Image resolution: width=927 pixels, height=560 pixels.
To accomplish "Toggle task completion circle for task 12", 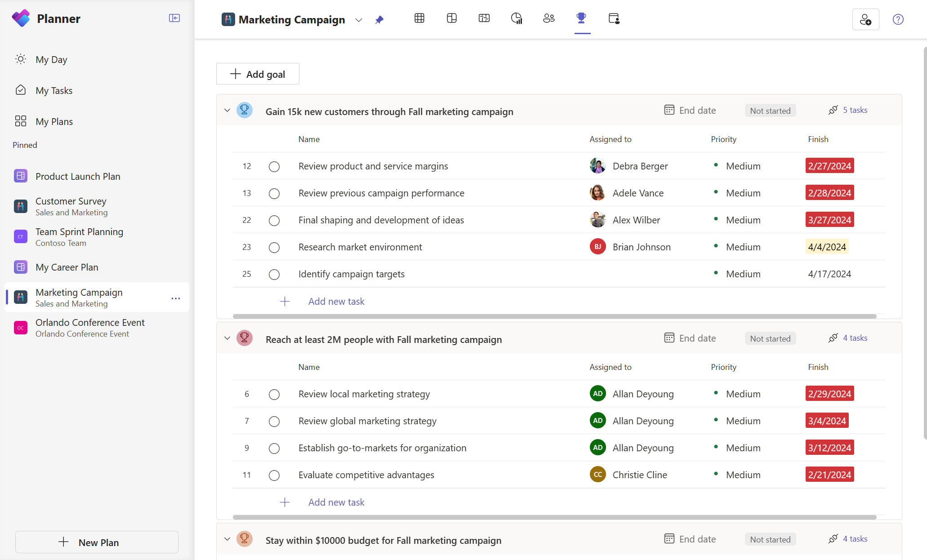I will click(x=274, y=166).
